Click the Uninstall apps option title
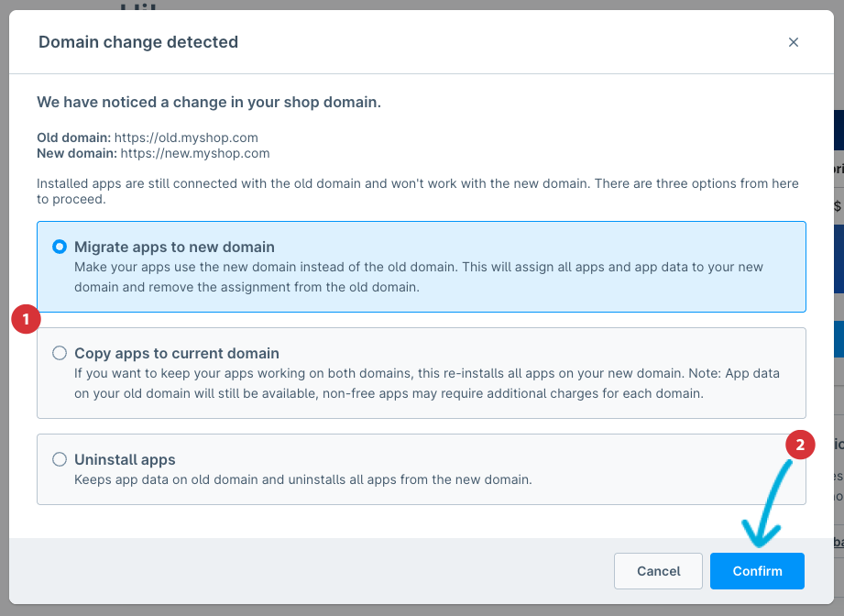The height and width of the screenshot is (616, 844). (x=125, y=459)
